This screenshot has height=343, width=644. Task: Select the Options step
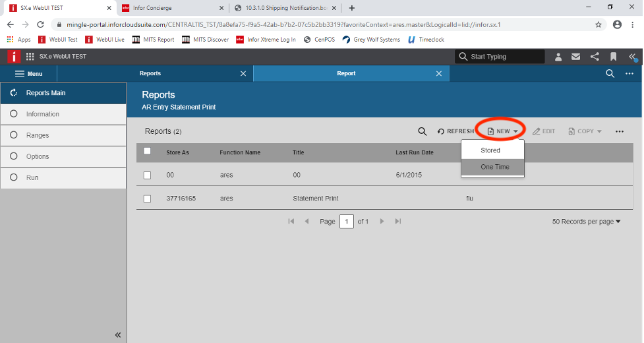tap(63, 156)
